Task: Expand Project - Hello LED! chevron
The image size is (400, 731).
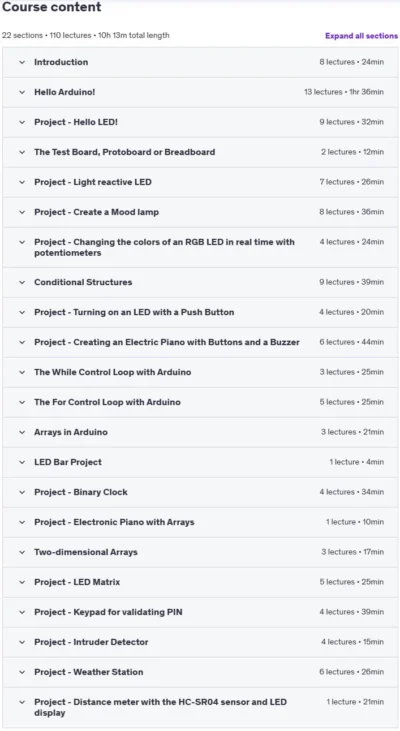Action: pyautogui.click(x=22, y=122)
